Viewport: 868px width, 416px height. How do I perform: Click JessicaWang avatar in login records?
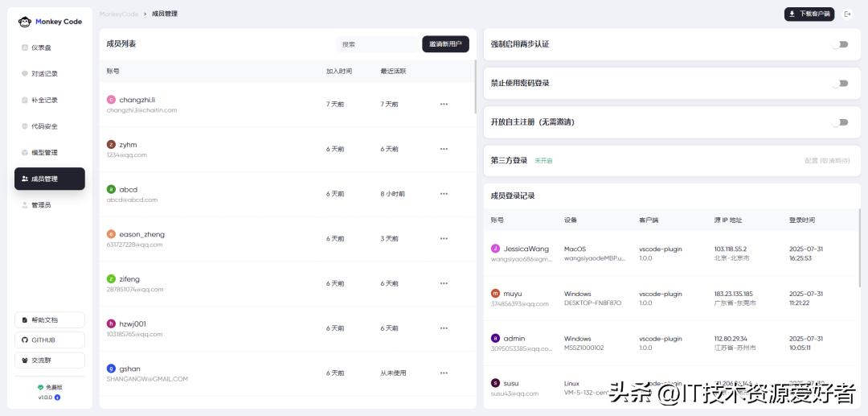[495, 249]
